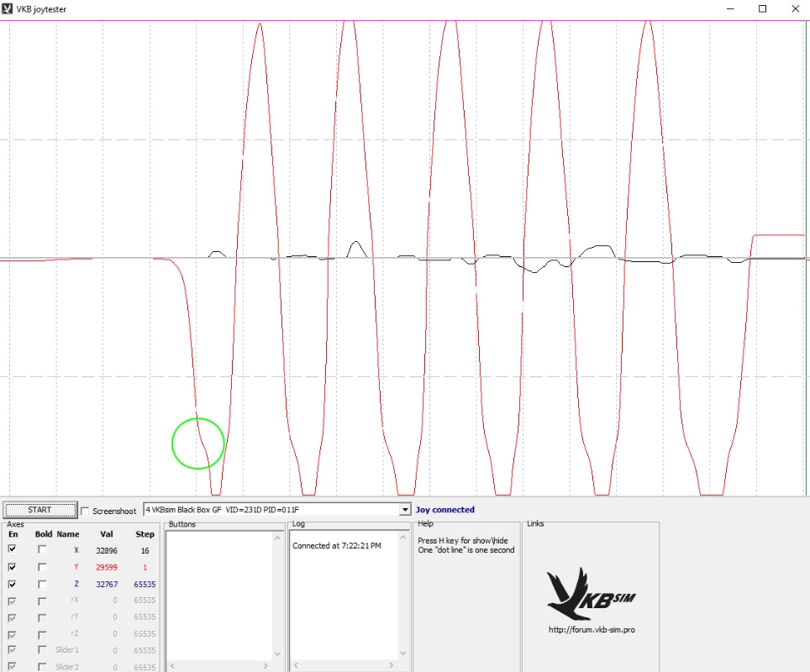Disable the X axis En checkbox
The width and height of the screenshot is (810, 672).
point(13,549)
